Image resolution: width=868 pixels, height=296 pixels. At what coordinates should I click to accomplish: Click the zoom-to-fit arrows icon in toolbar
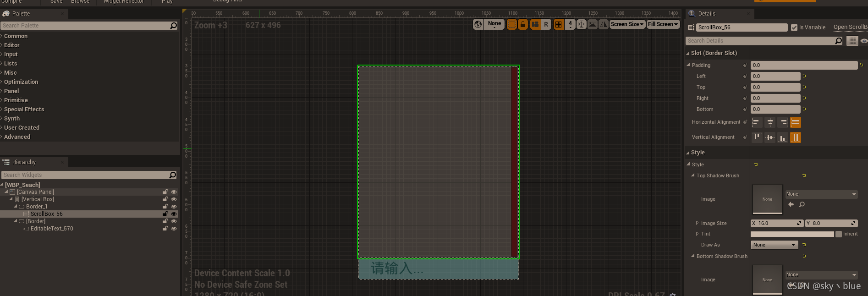click(581, 24)
